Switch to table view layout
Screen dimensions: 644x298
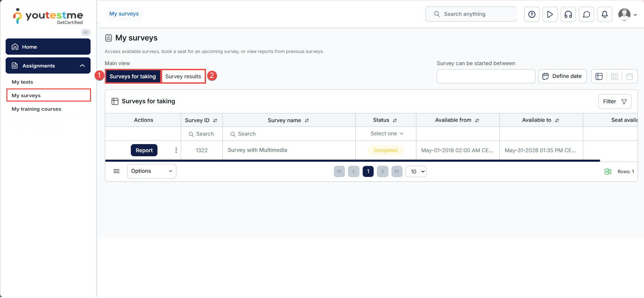point(599,76)
